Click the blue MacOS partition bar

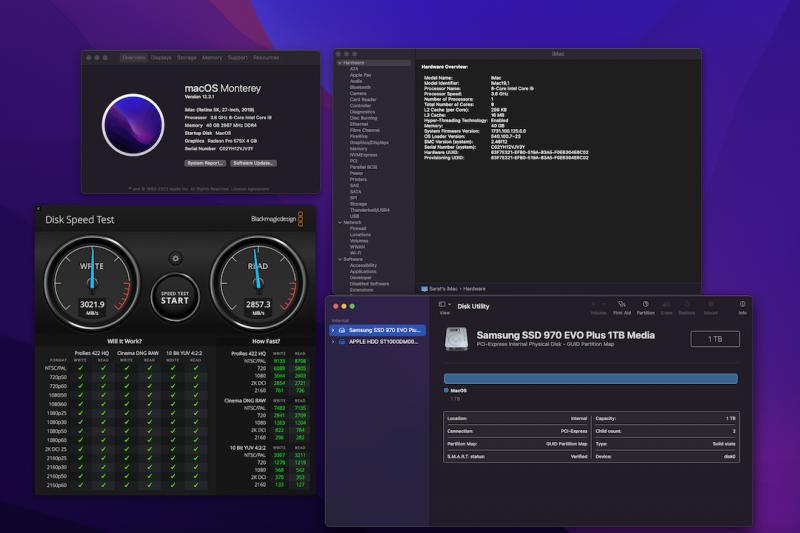pyautogui.click(x=591, y=378)
